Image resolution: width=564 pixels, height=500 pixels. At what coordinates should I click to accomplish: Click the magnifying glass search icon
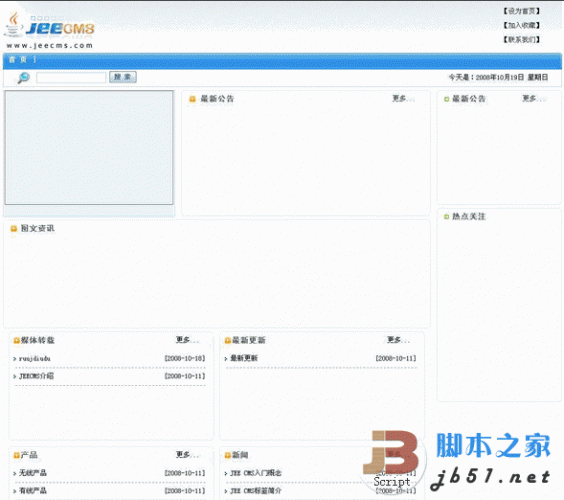click(x=24, y=77)
